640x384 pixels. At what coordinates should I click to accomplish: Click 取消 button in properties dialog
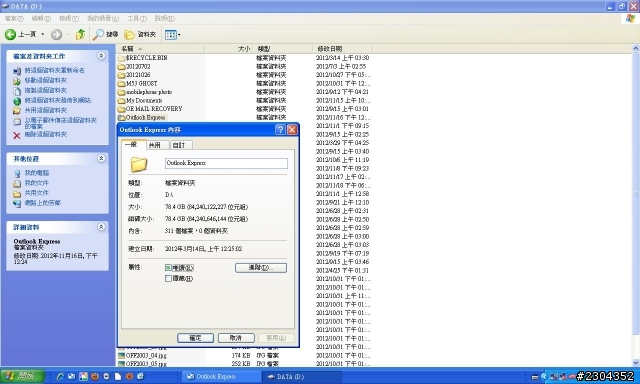click(x=236, y=338)
